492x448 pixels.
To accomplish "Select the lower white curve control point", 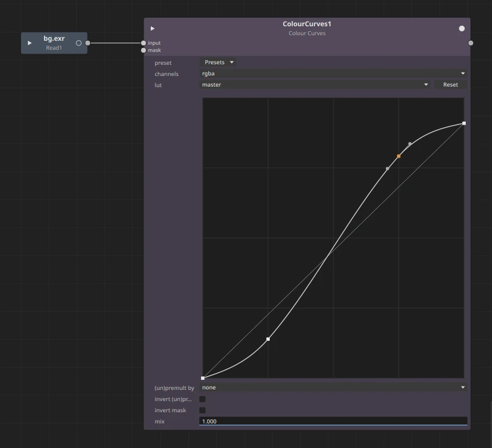I will (268, 339).
